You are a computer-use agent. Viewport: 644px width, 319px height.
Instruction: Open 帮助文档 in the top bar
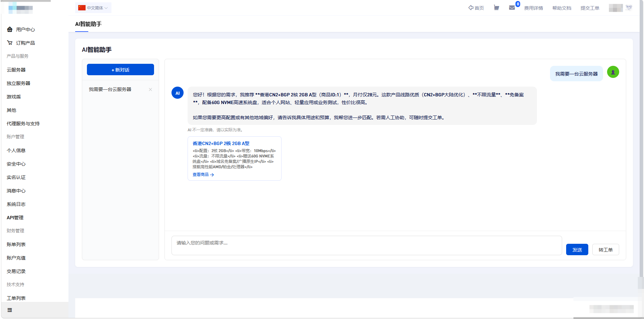561,8
